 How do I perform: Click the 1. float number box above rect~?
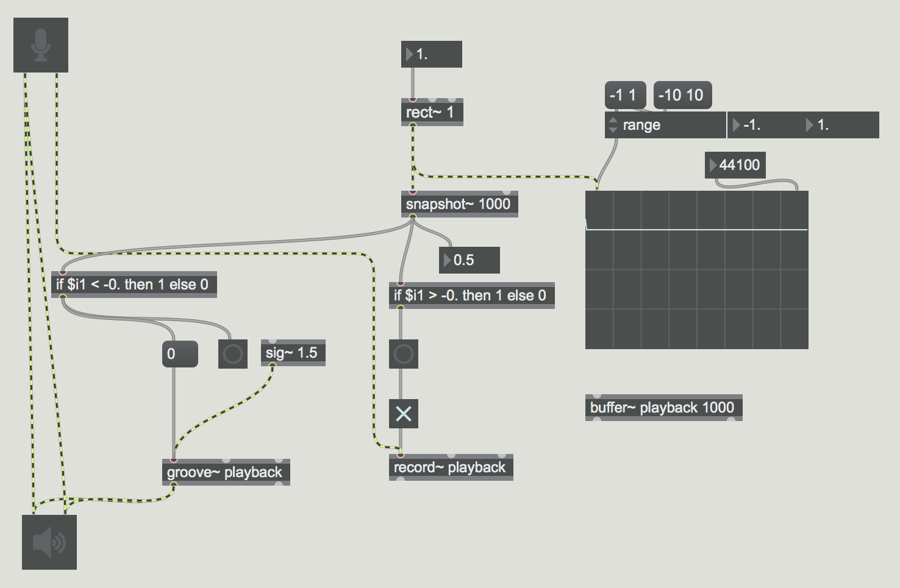click(x=432, y=54)
